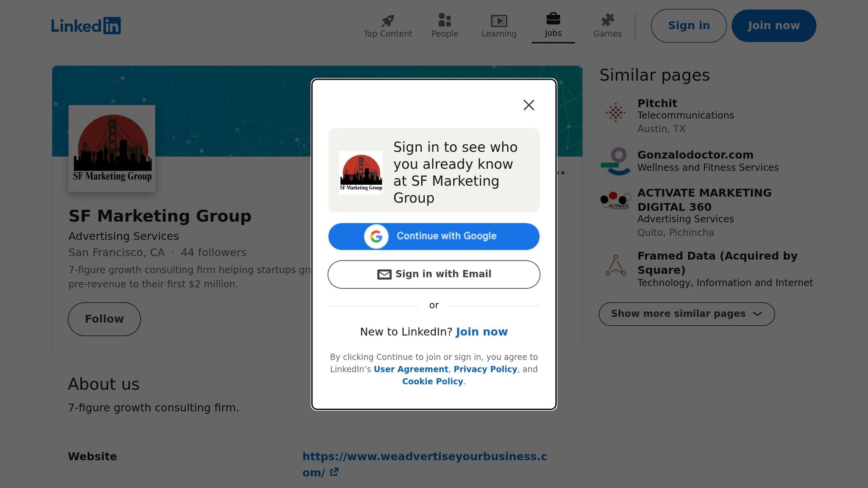Click external link icon after website URL
Viewport: 868px width, 488px height.
tap(334, 472)
